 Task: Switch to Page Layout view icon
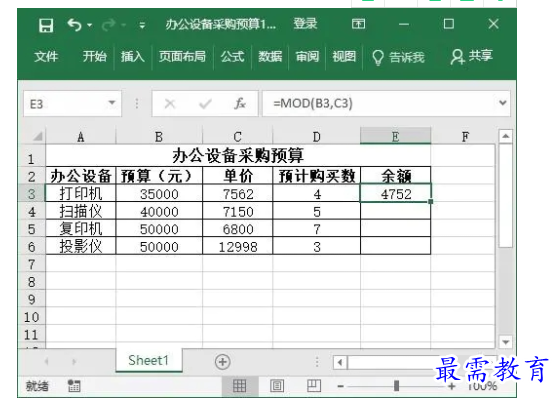click(277, 385)
